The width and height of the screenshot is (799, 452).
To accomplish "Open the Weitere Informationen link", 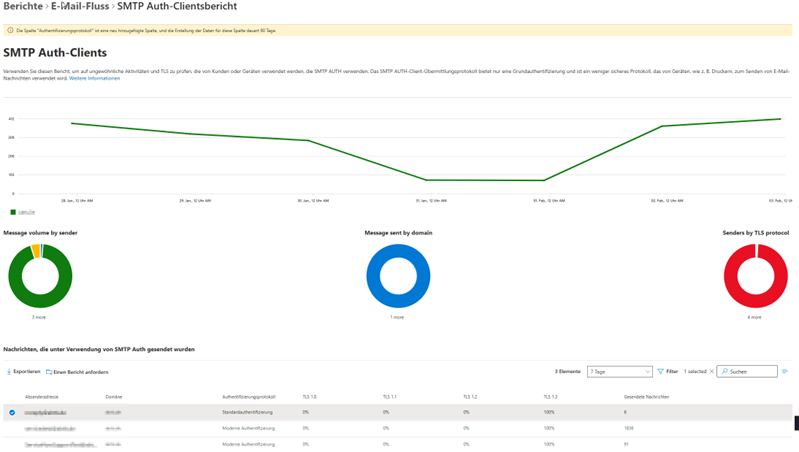I will (x=94, y=78).
